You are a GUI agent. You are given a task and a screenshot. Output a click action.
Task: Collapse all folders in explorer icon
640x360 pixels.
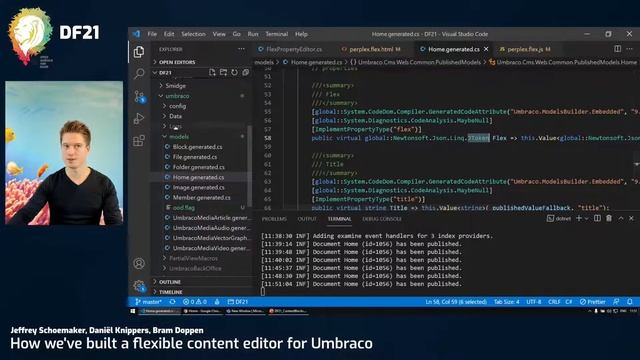245,73
